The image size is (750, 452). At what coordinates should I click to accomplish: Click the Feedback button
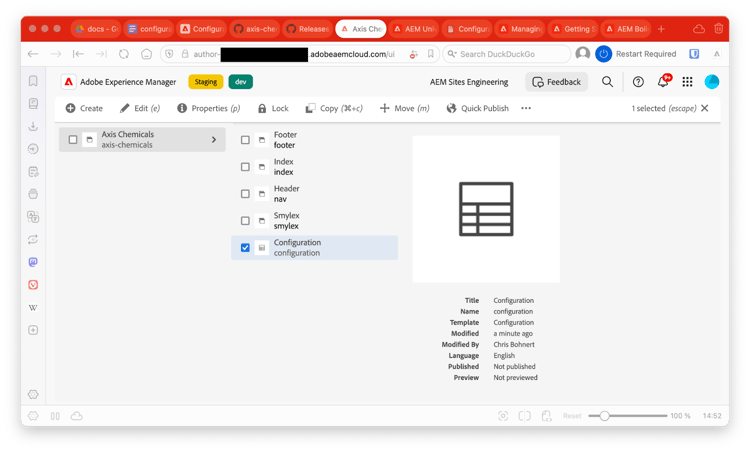[x=556, y=82]
